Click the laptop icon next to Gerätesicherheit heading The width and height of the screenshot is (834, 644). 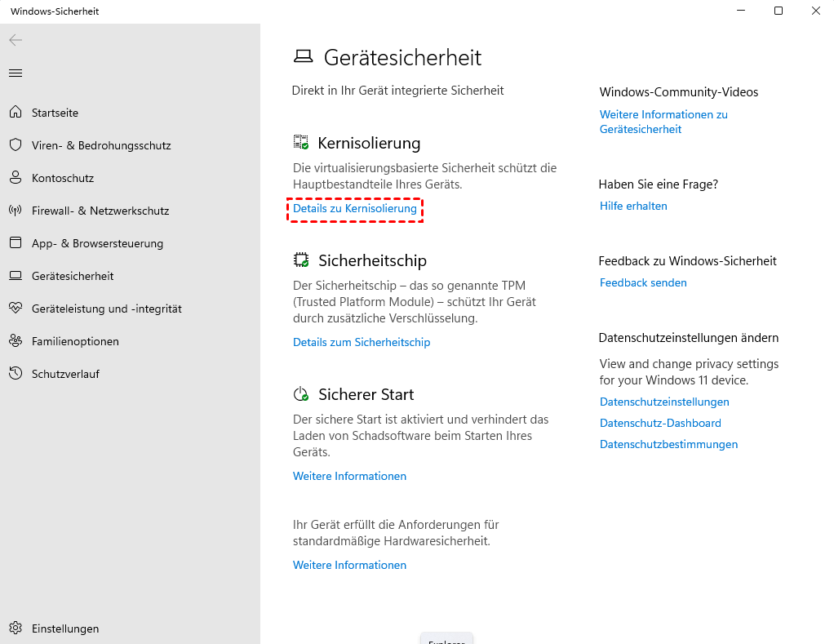304,56
